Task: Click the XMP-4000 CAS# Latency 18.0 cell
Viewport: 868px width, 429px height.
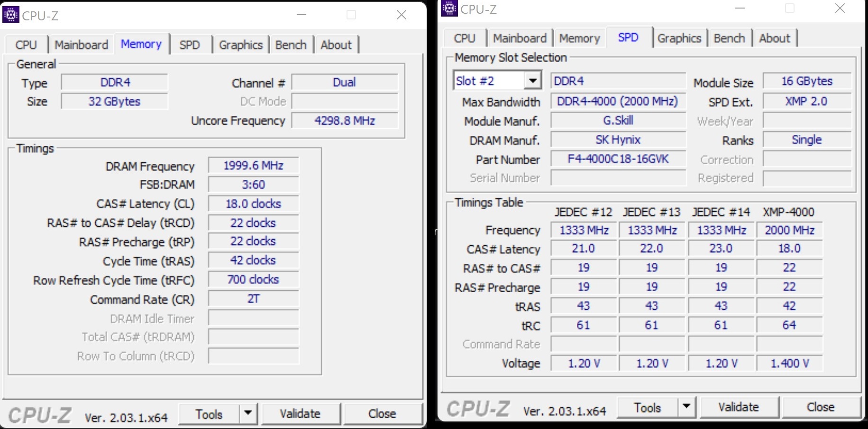Action: [789, 249]
